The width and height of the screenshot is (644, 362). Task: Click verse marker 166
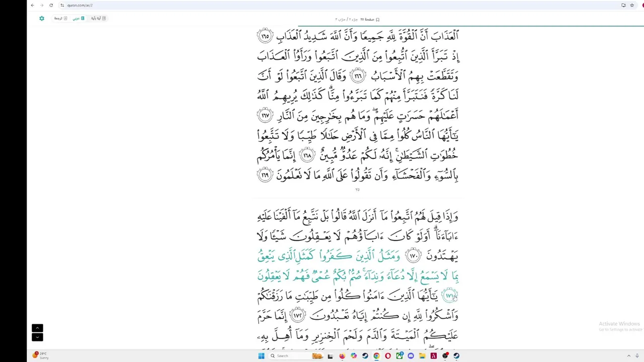(358, 76)
